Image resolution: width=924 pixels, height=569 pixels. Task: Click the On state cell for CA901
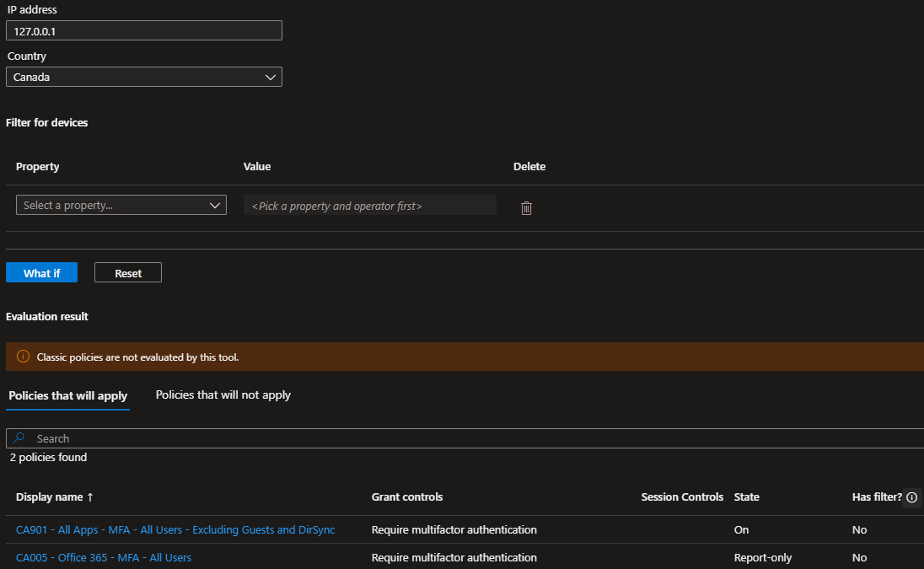coord(741,529)
